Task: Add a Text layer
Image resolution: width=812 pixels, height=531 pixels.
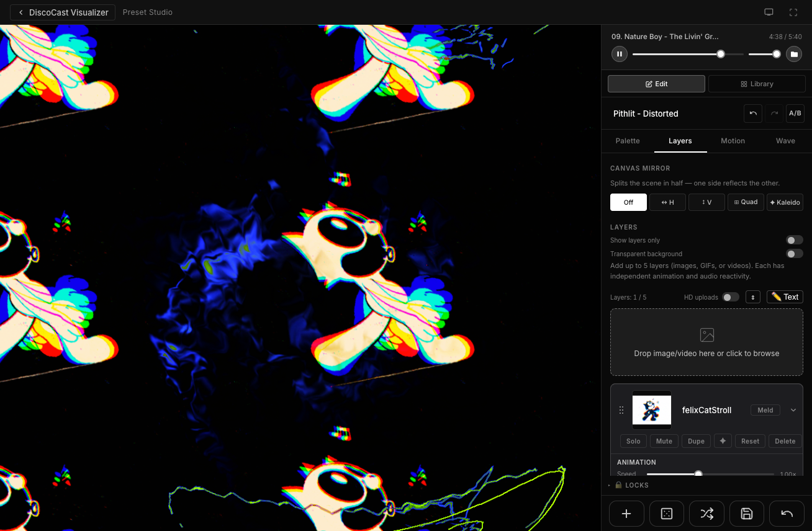Action: tap(785, 297)
